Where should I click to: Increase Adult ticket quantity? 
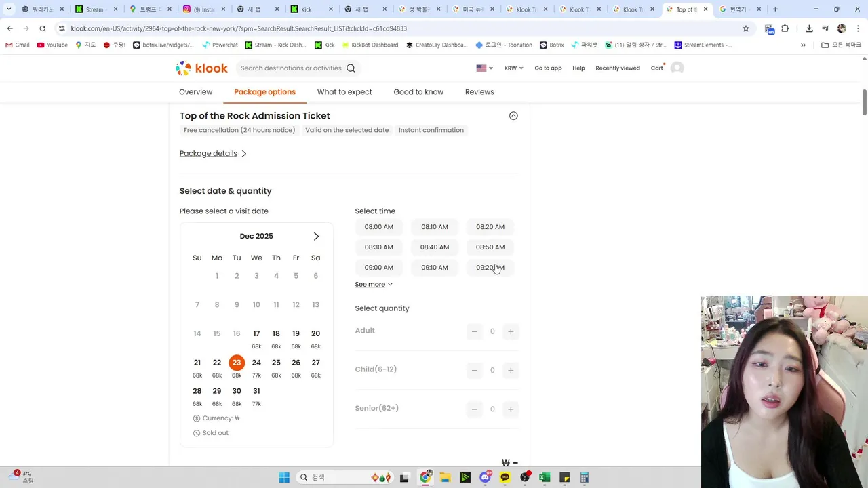click(511, 331)
